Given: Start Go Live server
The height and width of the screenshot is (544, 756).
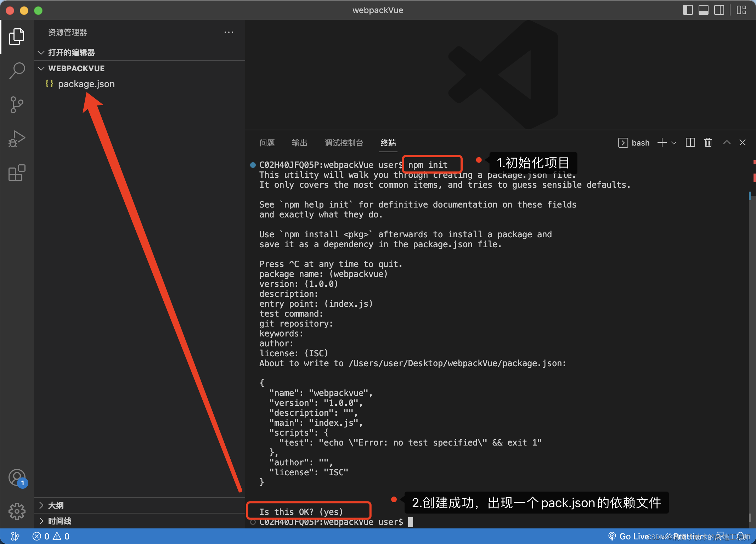Looking at the screenshot, I should tap(628, 536).
